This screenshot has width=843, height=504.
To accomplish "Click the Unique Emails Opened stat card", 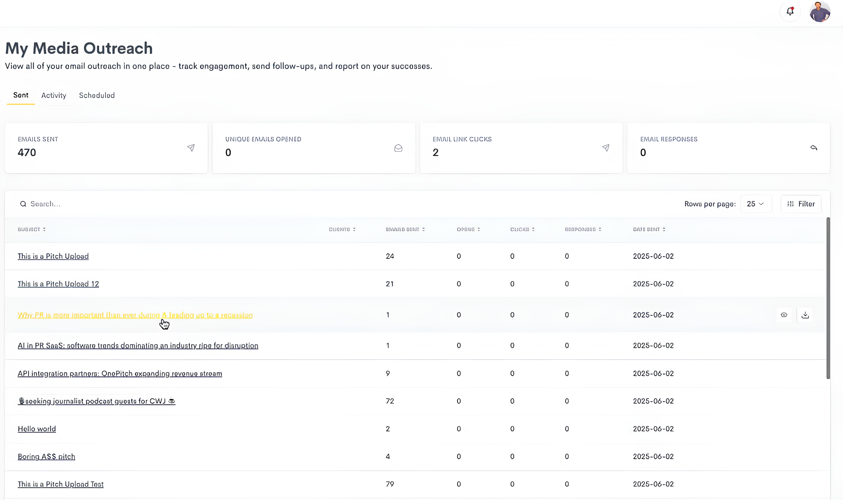I will coord(314,148).
